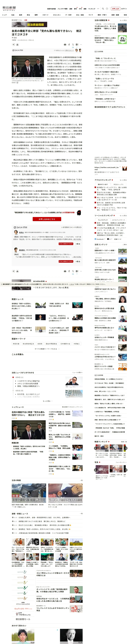
Task: Click the arrow beside 注目の連載記事 heading
Action: [x=109, y=20]
